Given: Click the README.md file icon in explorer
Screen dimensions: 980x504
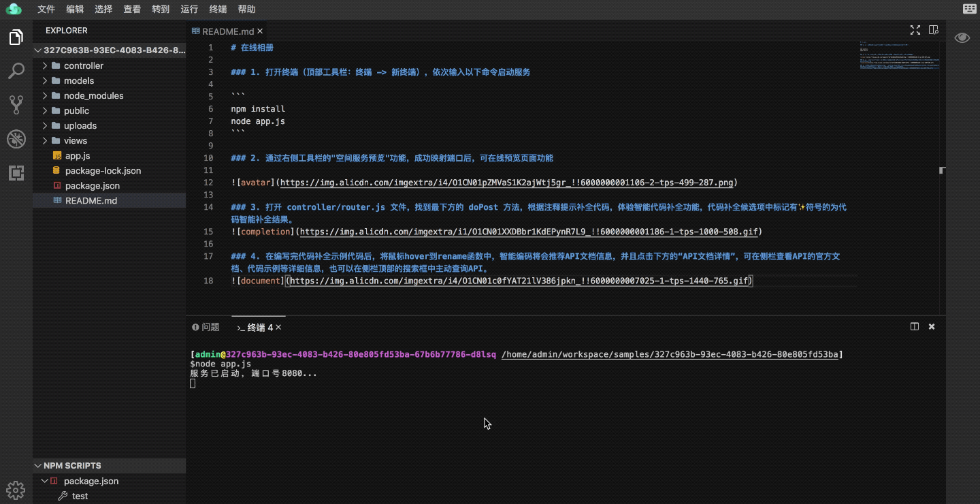Looking at the screenshot, I should coord(57,201).
